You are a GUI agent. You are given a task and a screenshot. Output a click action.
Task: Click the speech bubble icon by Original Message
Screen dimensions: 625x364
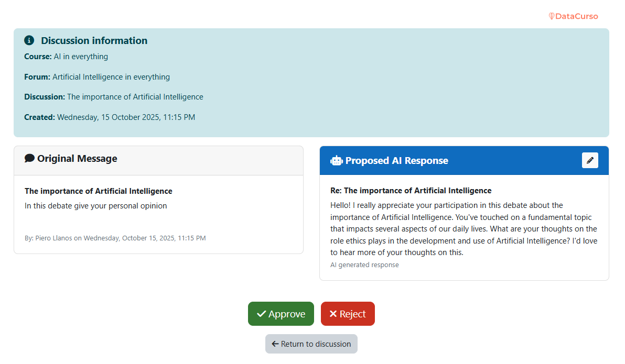[x=30, y=158]
